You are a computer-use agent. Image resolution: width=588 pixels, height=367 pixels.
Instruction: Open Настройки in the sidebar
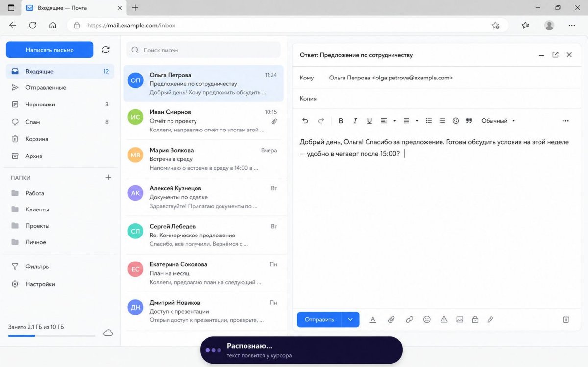(x=60, y=284)
